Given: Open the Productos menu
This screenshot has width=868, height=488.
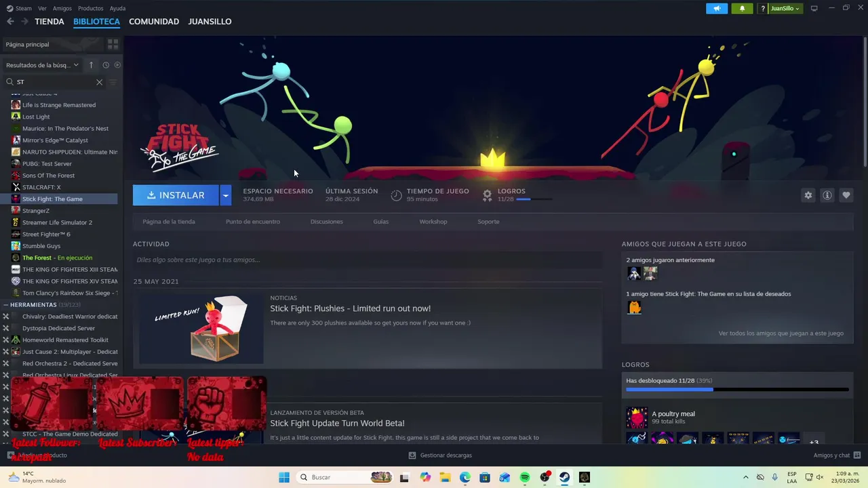Looking at the screenshot, I should click(91, 8).
